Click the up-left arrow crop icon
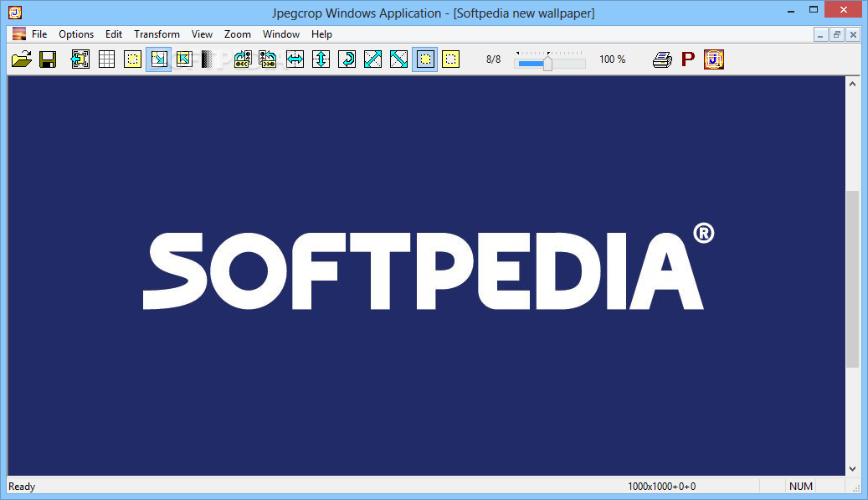This screenshot has width=868, height=500. pyautogui.click(x=184, y=59)
